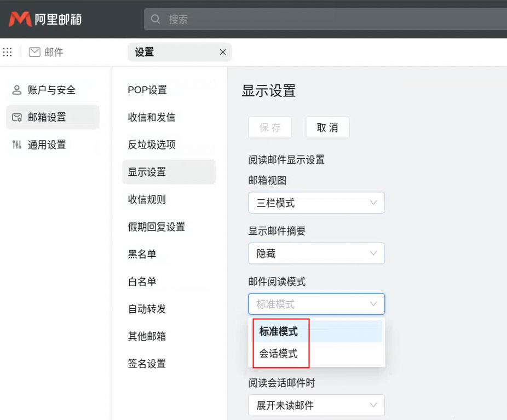This screenshot has height=420, width=507.
Task: Close the 设置 tab
Action: coord(222,52)
